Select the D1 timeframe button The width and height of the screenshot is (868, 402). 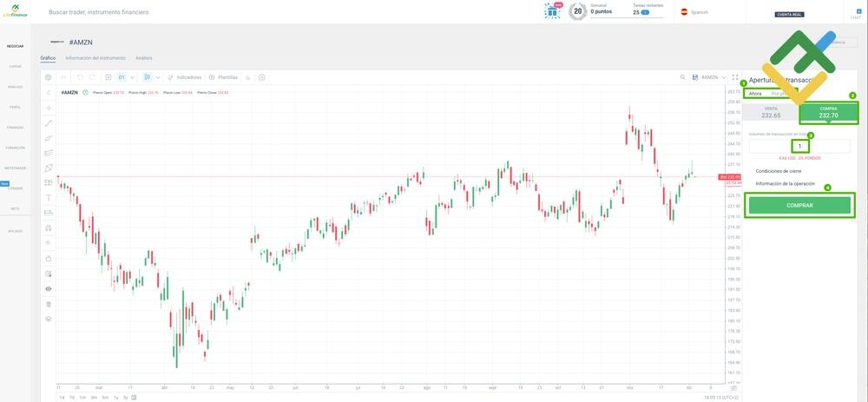point(122,77)
